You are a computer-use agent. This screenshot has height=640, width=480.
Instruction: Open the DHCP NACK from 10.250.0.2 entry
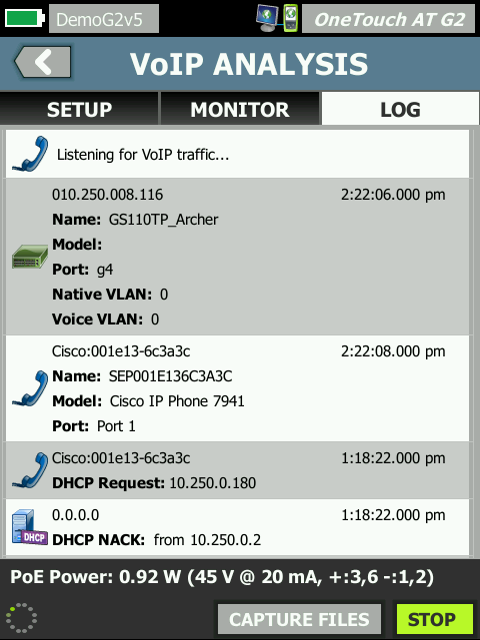[x=238, y=527]
